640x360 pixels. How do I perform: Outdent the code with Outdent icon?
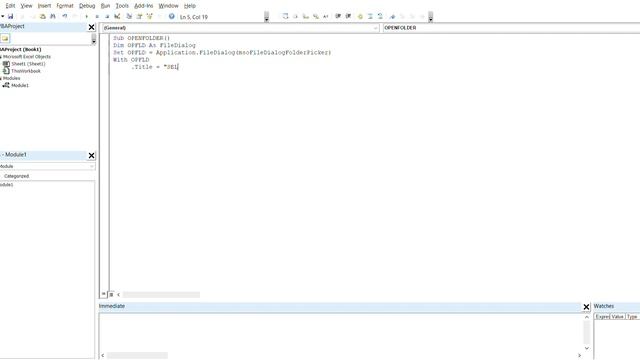click(348, 16)
